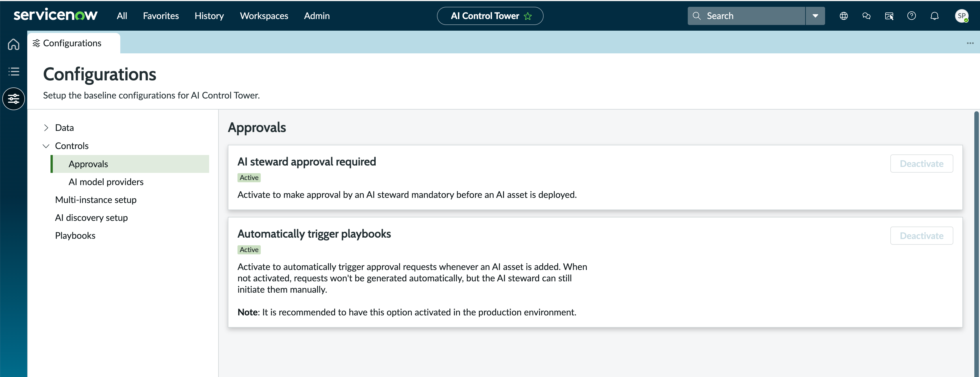
Task: Click the AI steward mandatory approval description
Action: pos(407,194)
